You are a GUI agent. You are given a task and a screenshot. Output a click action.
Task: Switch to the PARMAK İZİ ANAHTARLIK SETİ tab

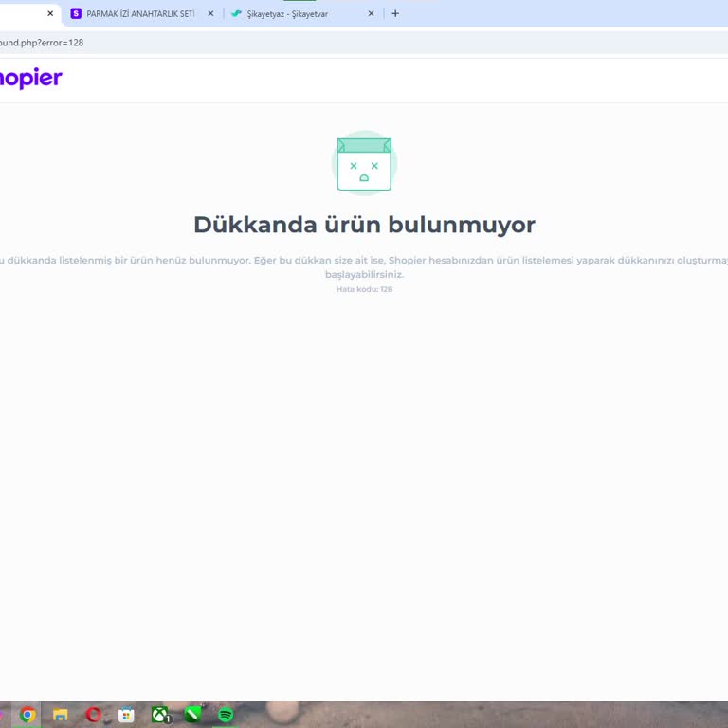[x=141, y=14]
